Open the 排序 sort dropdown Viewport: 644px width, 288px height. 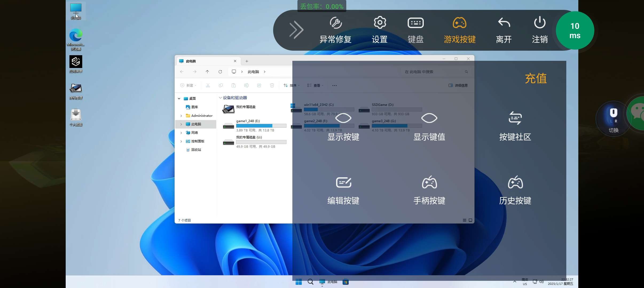pyautogui.click(x=292, y=85)
